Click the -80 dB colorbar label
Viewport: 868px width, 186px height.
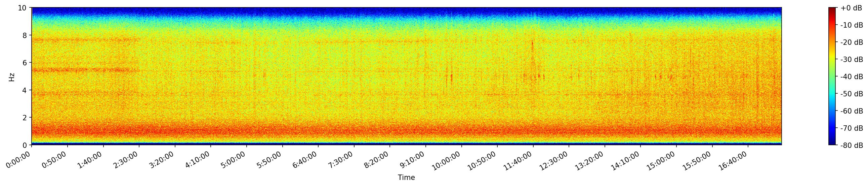pyautogui.click(x=852, y=146)
